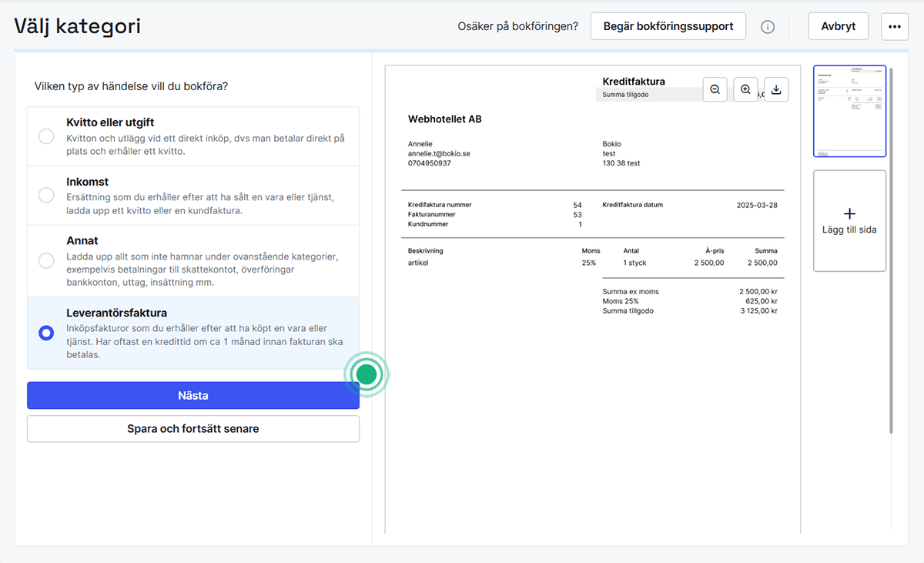Zoom out the invoice preview
The image size is (924, 563).
[715, 90]
